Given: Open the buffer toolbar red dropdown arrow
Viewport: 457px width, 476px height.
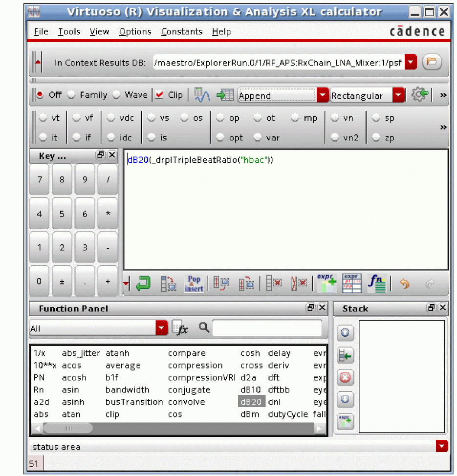Looking at the screenshot, I should coord(126,284).
